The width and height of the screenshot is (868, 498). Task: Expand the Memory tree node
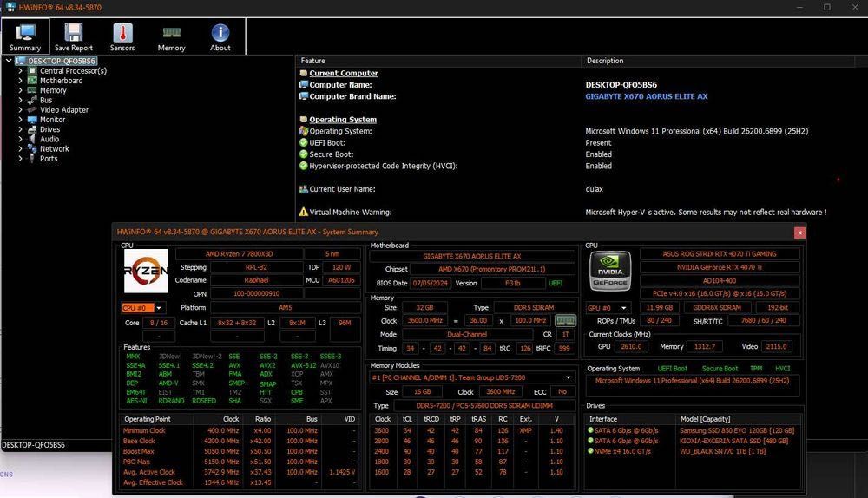click(x=21, y=90)
